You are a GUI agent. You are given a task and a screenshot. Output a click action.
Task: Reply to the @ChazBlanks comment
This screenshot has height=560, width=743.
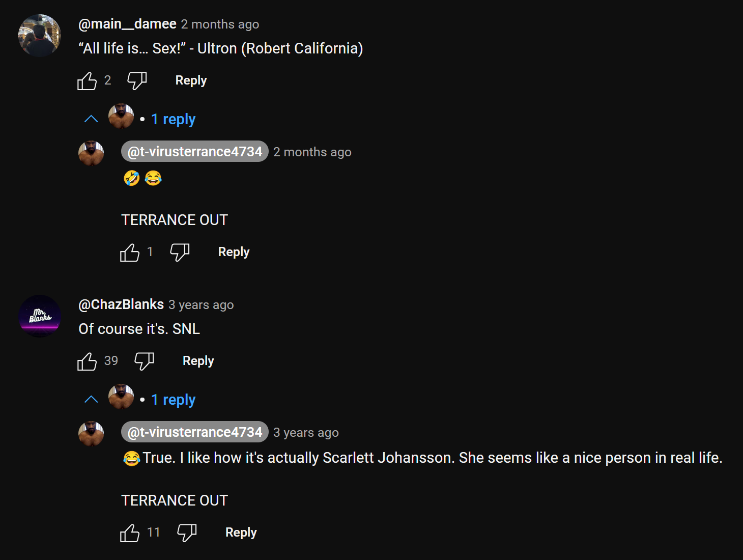coord(198,361)
